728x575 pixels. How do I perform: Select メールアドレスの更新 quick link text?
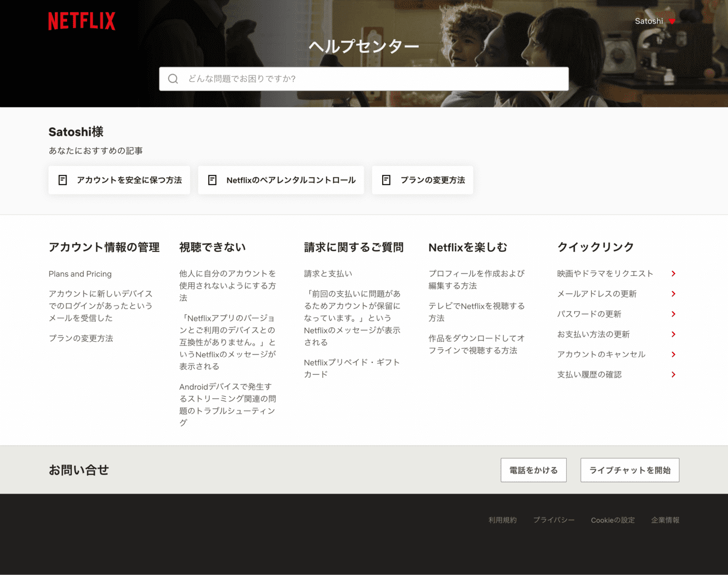pyautogui.click(x=597, y=294)
